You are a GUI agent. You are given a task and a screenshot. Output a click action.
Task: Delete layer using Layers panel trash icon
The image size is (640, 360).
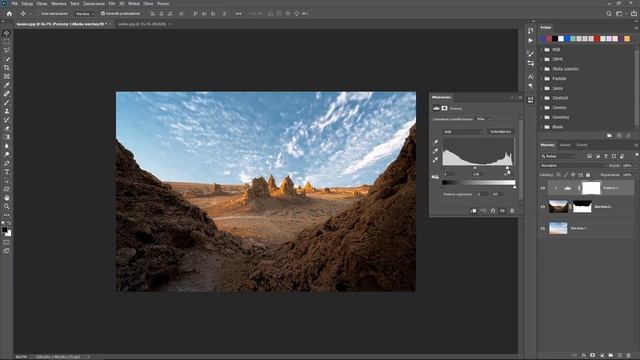coord(629,356)
